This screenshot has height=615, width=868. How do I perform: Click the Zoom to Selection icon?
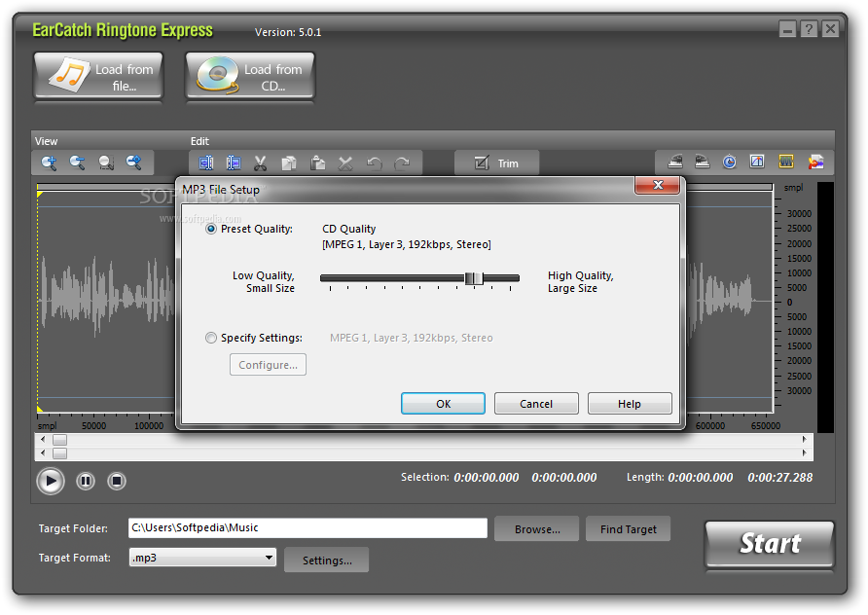(x=106, y=163)
